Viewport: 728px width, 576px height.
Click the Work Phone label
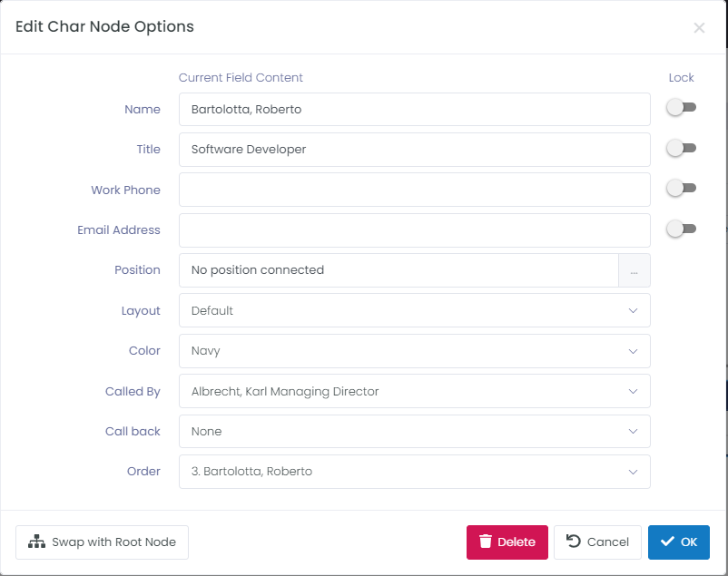(125, 190)
